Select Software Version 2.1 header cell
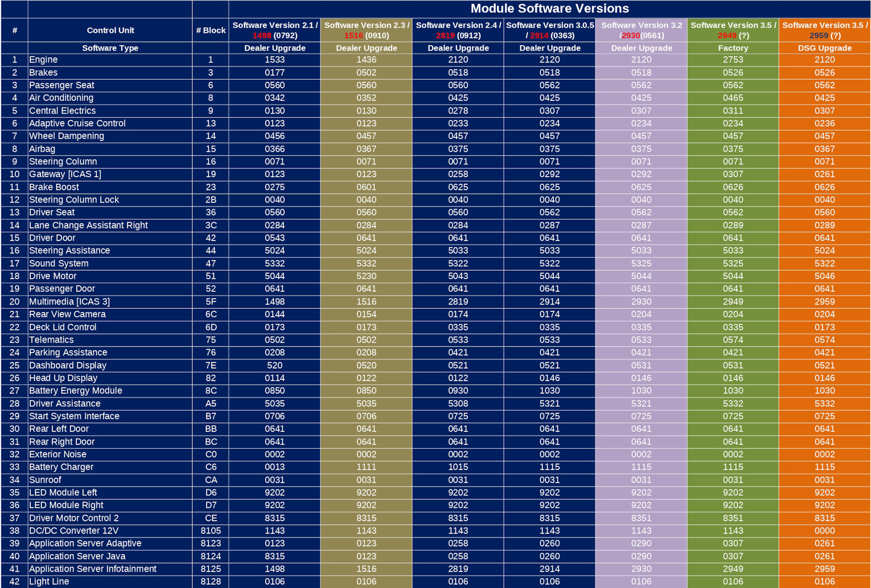 275,30
